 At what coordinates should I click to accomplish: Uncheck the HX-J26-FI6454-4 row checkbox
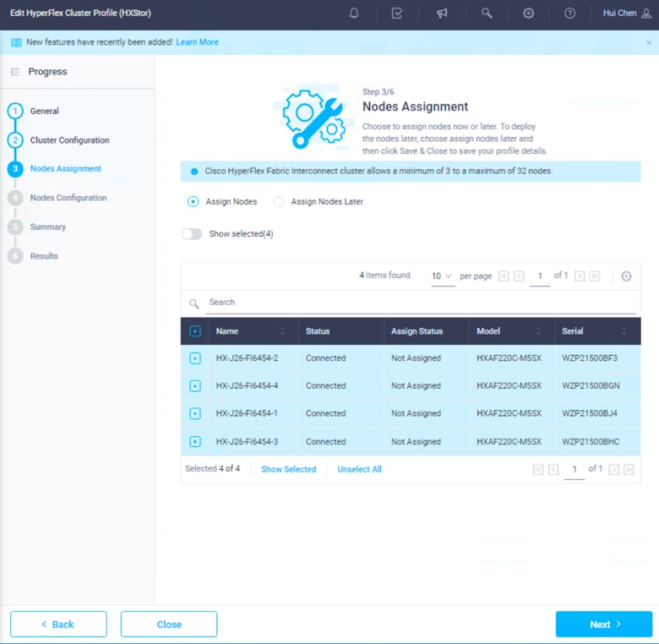(195, 386)
